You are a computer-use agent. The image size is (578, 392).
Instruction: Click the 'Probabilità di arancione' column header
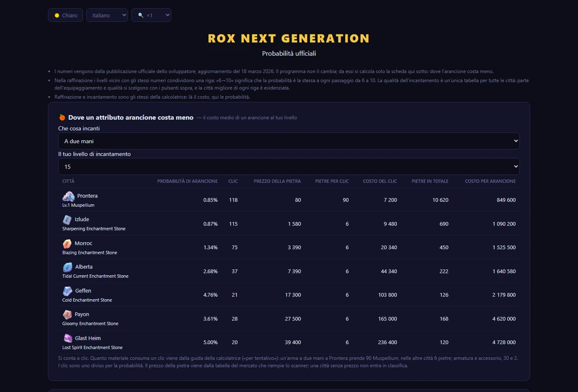[187, 181]
